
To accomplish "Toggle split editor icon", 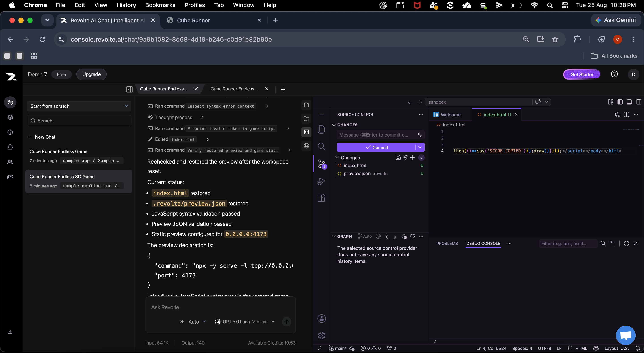I will pyautogui.click(x=626, y=114).
